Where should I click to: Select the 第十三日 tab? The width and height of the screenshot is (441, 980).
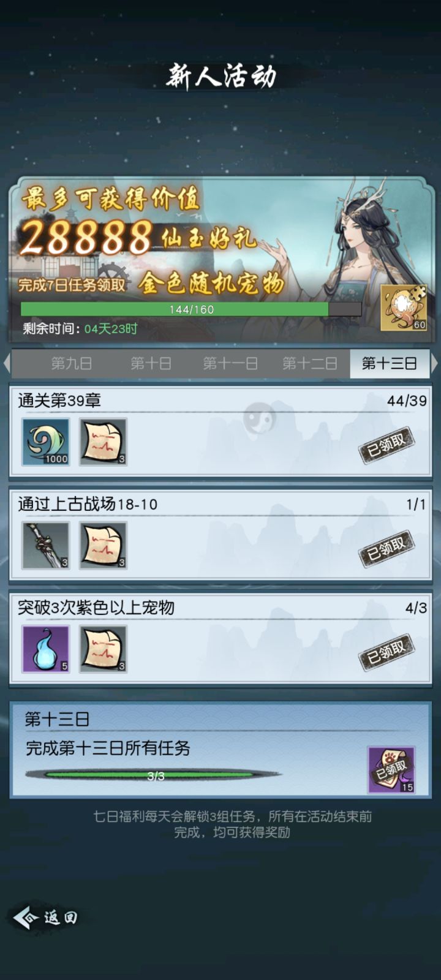pos(390,363)
